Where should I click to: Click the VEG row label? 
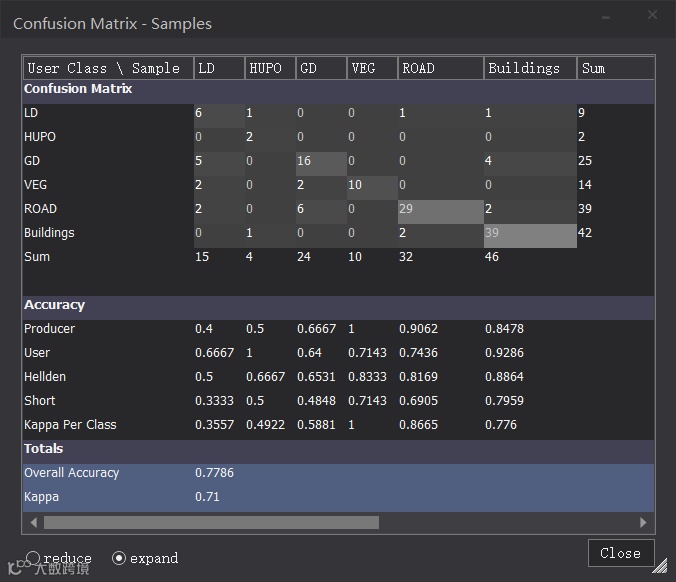point(35,185)
